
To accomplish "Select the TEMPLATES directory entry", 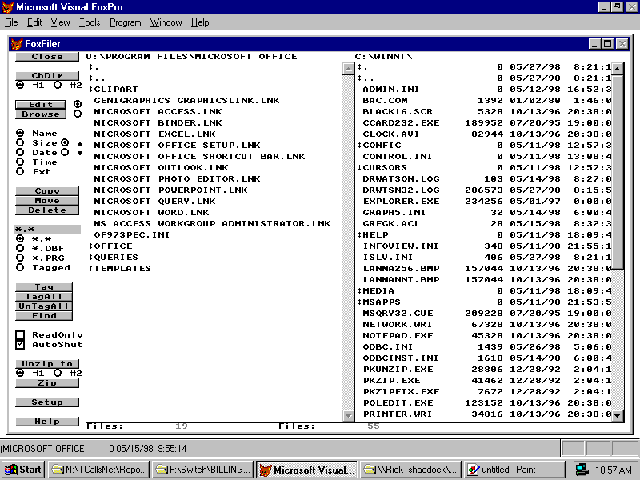I will click(x=120, y=268).
